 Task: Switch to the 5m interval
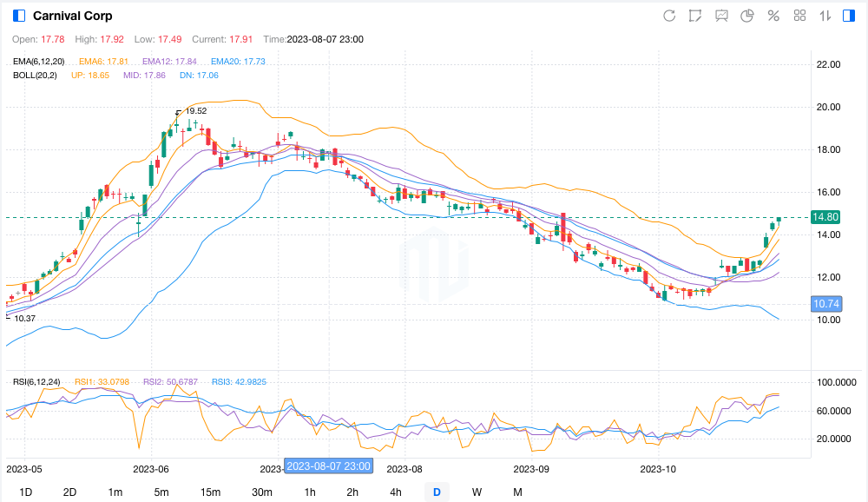click(x=161, y=492)
